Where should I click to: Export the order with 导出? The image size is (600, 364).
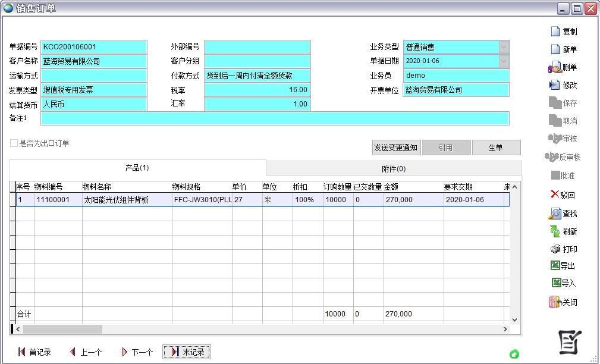coord(555,266)
